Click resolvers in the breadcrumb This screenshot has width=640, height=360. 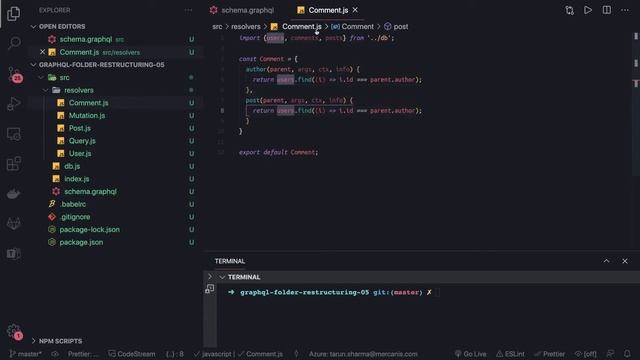(x=246, y=27)
